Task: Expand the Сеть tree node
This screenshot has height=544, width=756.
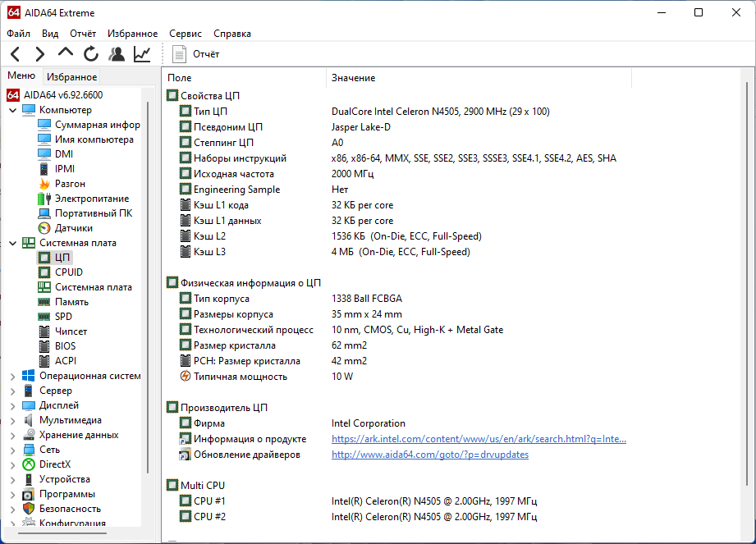Action: click(13, 450)
